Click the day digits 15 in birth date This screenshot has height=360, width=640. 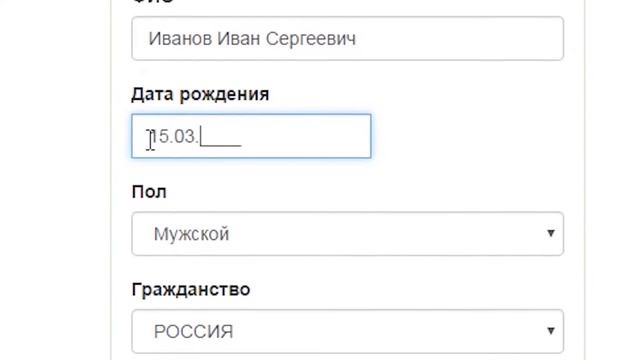[161, 136]
